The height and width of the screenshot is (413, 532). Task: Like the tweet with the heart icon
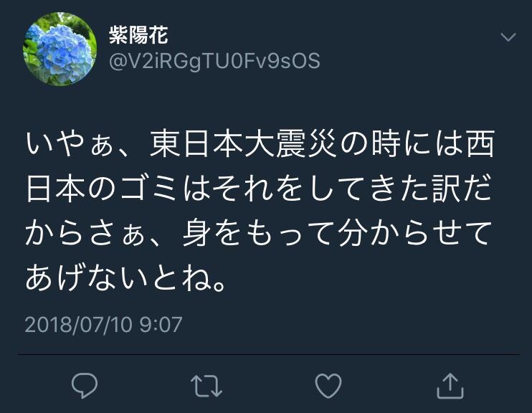click(328, 386)
